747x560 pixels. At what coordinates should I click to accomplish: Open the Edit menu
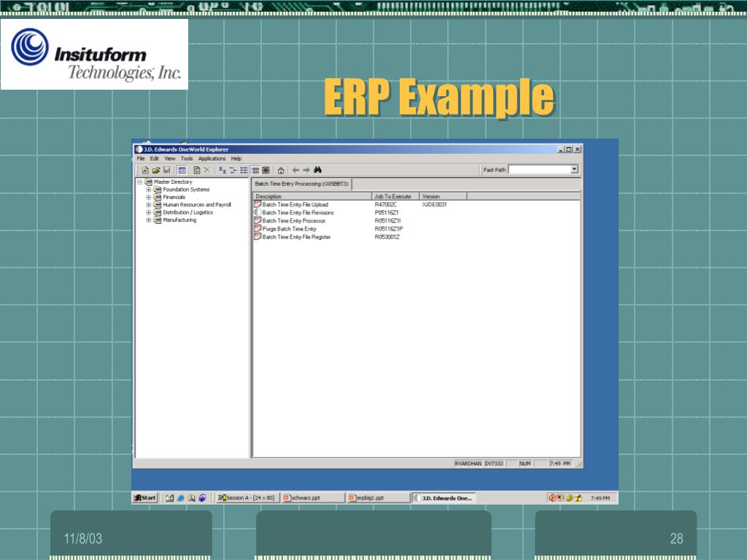[155, 158]
